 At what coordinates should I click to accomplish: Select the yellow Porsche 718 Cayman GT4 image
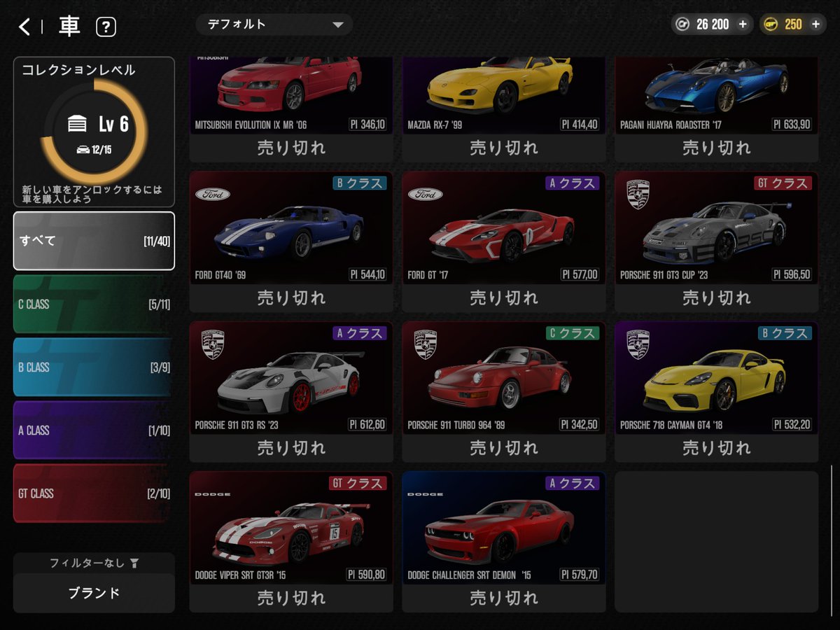(714, 381)
